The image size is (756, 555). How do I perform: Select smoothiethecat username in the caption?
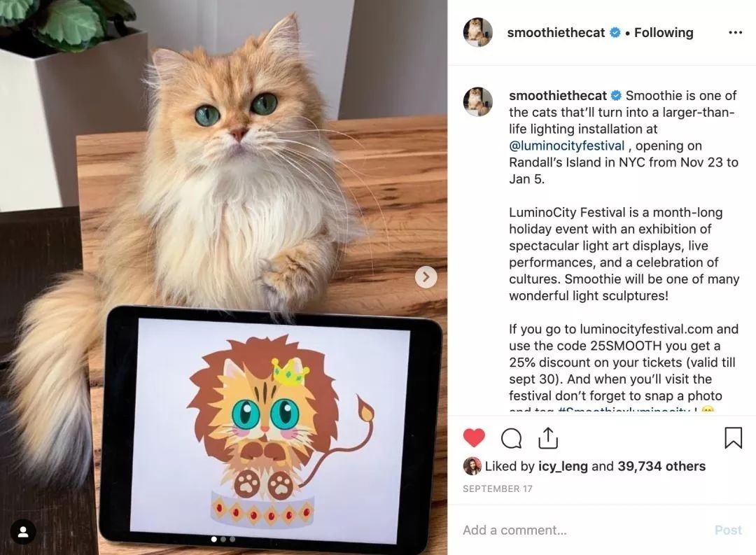click(x=558, y=95)
